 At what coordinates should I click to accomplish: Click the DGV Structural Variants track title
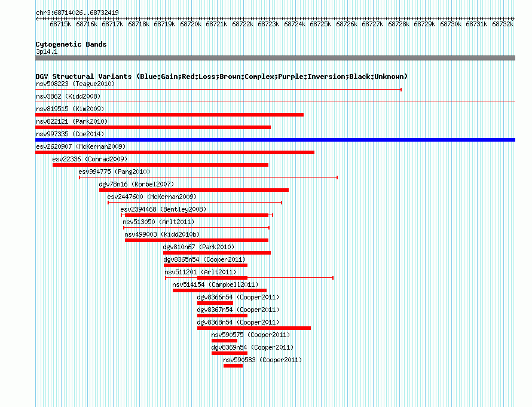[x=221, y=76]
